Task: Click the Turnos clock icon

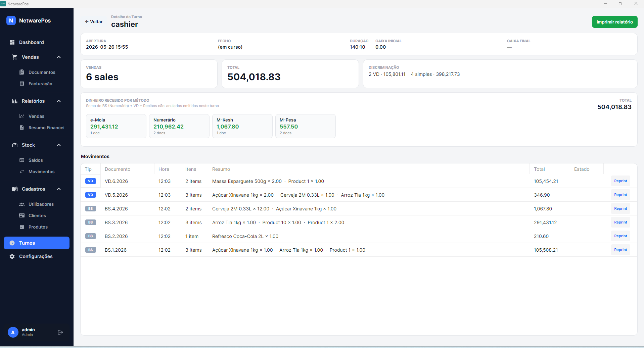Action: tap(12, 243)
